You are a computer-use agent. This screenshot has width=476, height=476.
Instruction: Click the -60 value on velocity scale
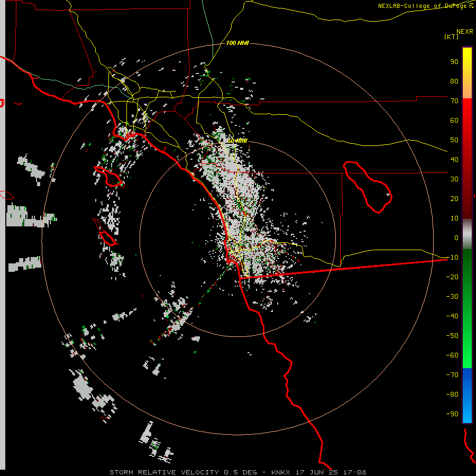[452, 355]
